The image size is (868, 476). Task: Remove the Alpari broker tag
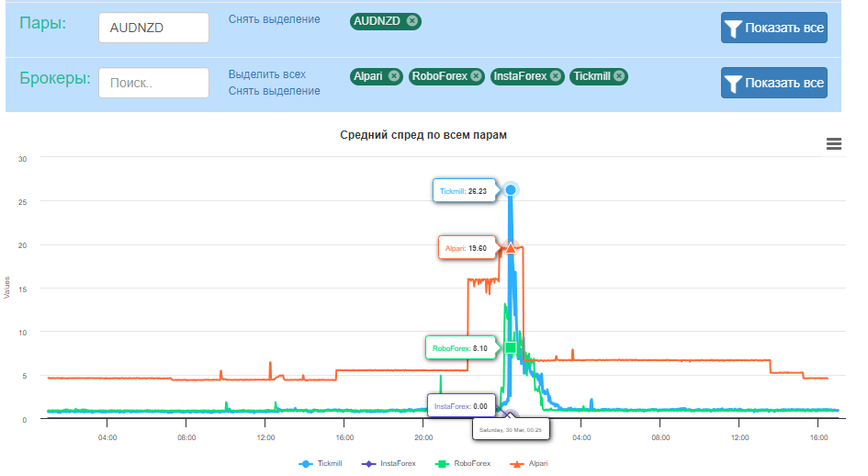pyautogui.click(x=394, y=76)
